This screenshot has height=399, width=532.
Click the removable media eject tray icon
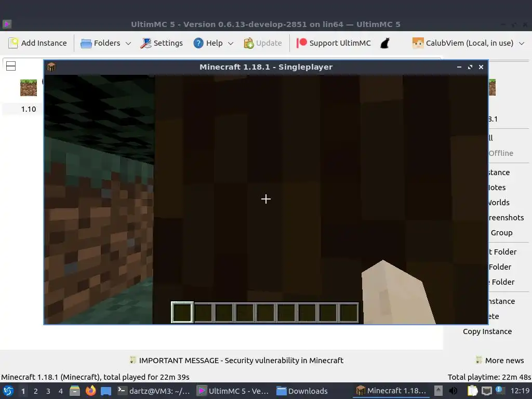coord(438,391)
